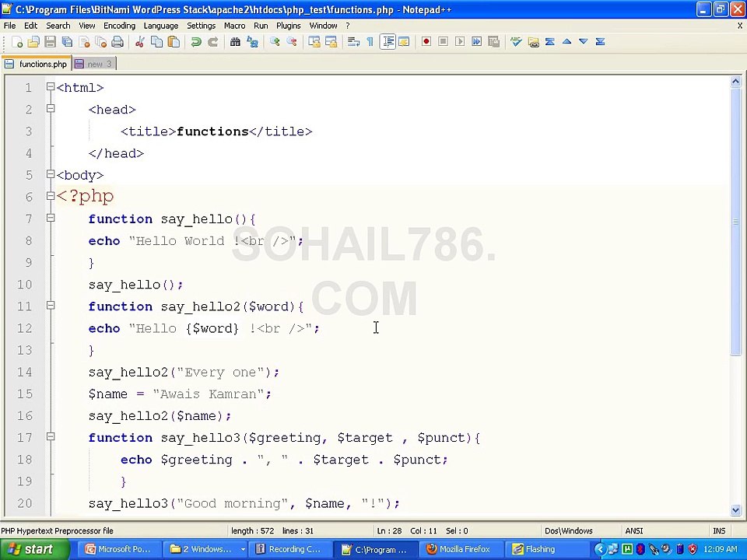Open the 2 Windows taskbar group dropdown
This screenshot has width=747, height=560.
[x=243, y=549]
